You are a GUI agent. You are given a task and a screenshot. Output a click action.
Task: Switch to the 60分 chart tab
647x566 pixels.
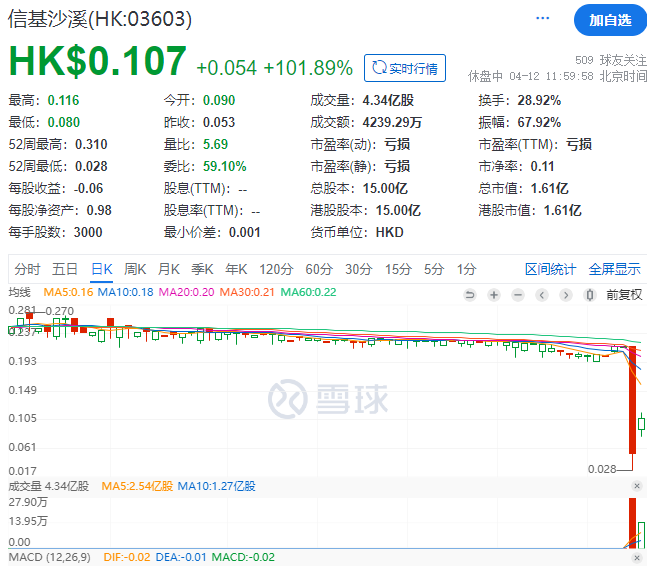pyautogui.click(x=319, y=269)
